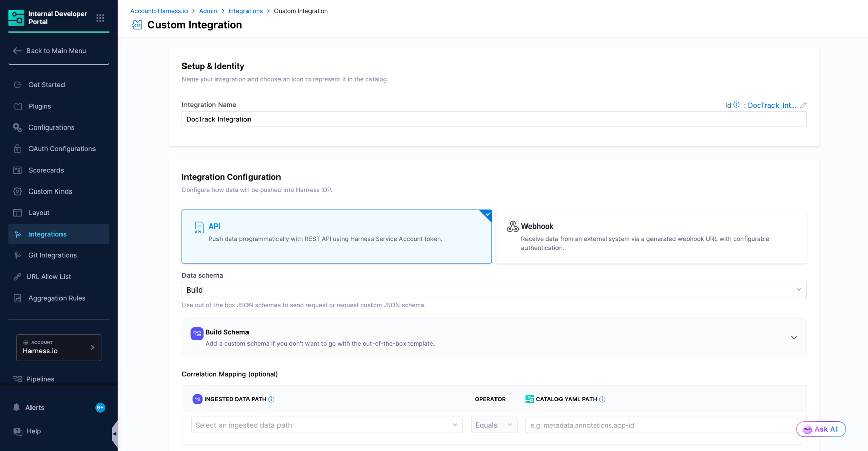The height and width of the screenshot is (451, 868).
Task: Open URL Allow List in the sidebar
Action: point(59,277)
